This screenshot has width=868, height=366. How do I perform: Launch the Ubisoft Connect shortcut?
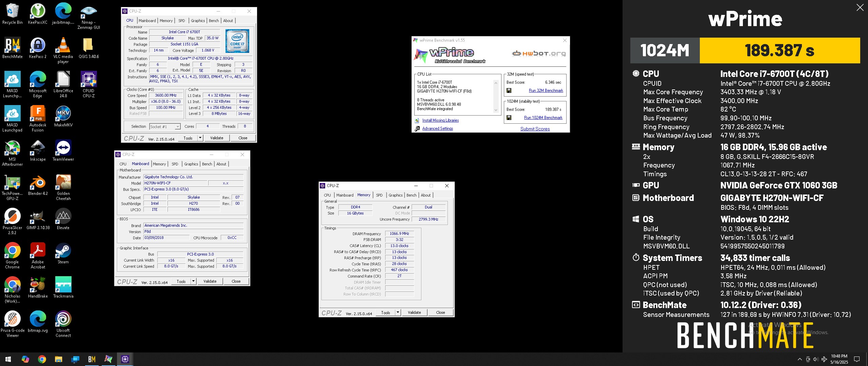(63, 324)
